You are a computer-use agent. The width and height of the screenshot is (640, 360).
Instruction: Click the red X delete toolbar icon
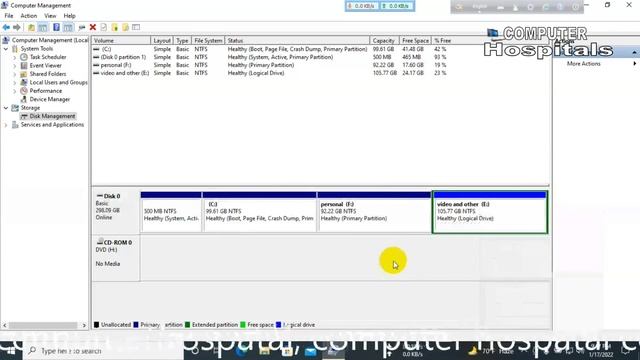tap(93, 27)
